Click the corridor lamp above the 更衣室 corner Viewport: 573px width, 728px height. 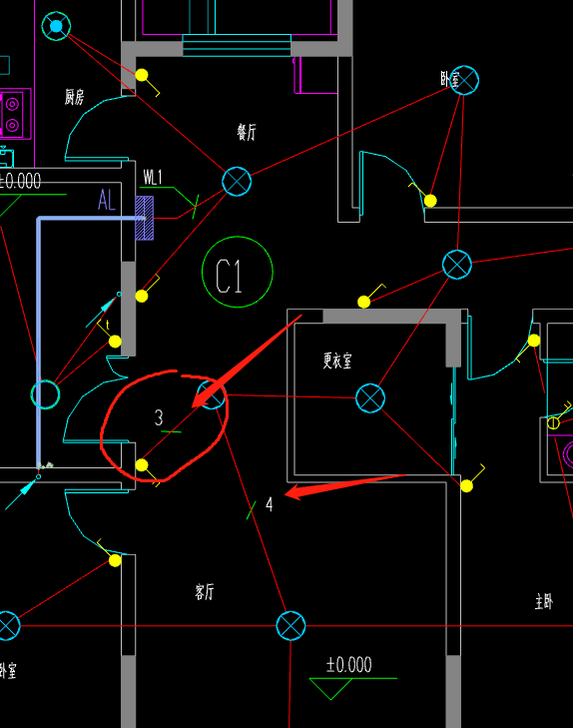pos(457,265)
